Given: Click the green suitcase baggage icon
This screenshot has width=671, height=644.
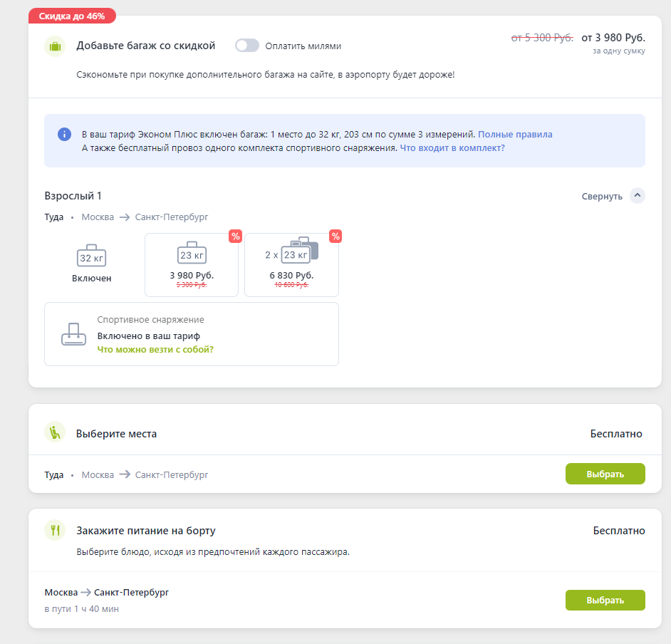Looking at the screenshot, I should 55,46.
